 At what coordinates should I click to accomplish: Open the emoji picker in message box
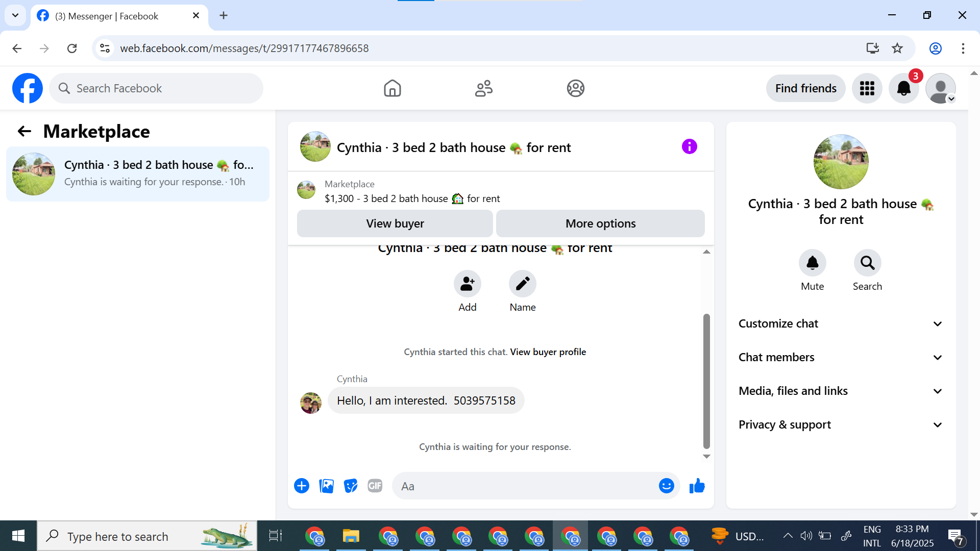(666, 486)
